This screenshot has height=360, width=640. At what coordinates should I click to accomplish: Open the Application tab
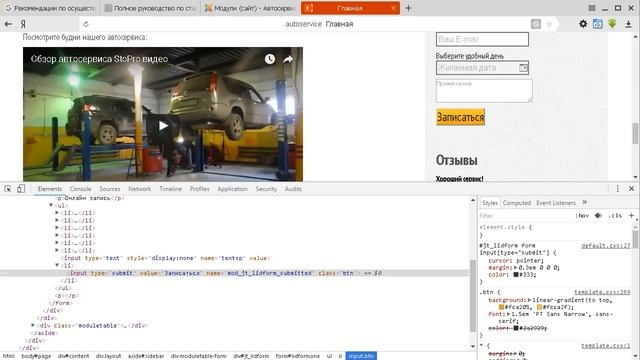(232, 189)
